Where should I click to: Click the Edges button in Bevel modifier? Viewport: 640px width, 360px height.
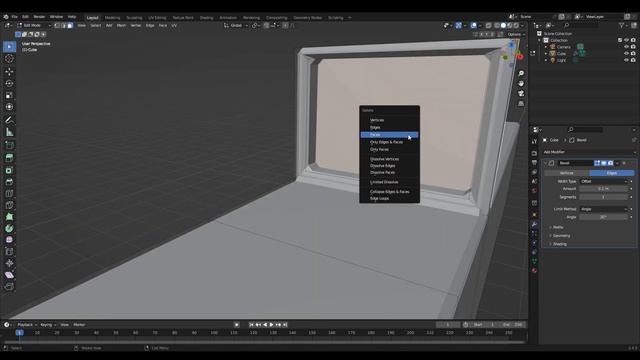(612, 173)
